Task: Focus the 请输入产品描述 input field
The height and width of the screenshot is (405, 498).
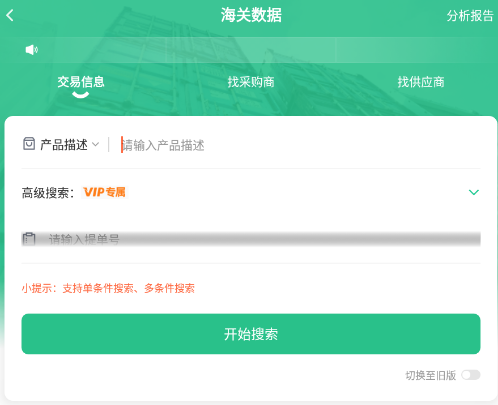Action: (x=300, y=145)
